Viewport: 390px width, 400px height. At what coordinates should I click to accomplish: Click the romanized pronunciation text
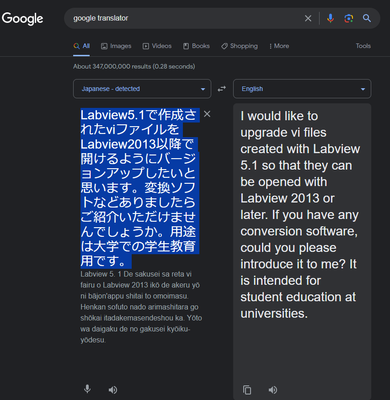(x=141, y=307)
